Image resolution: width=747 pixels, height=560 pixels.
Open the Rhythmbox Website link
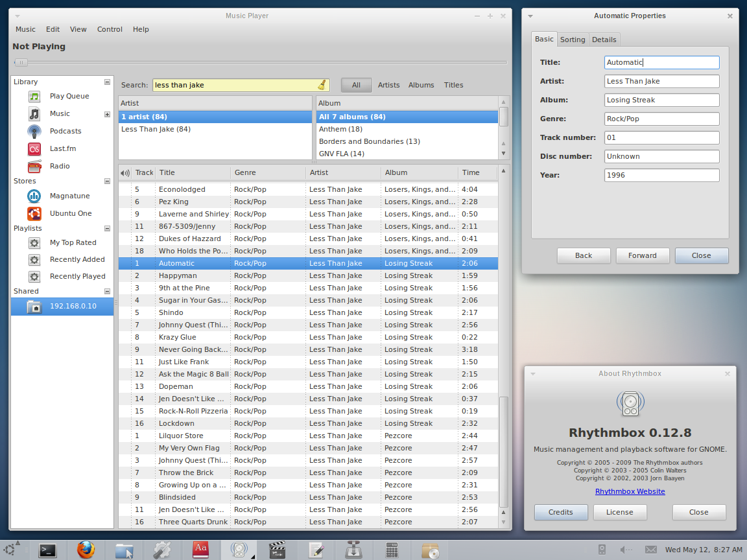point(630,492)
